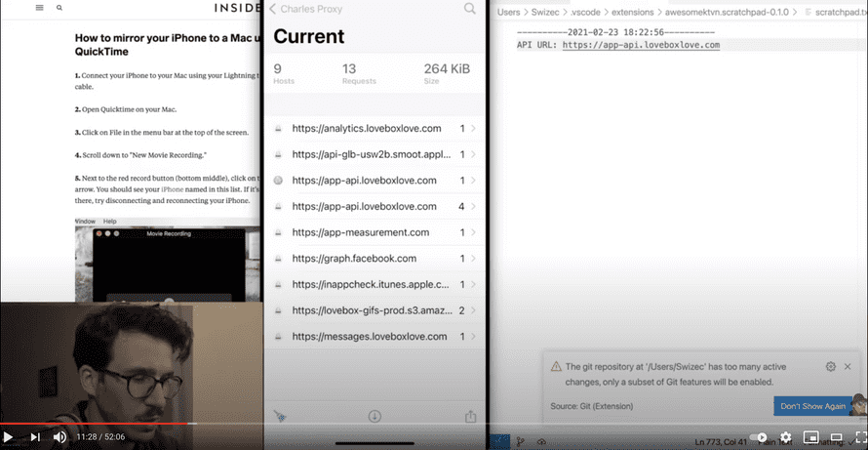
Task: Click Ln 773, Col 41 status
Action: [721, 441]
